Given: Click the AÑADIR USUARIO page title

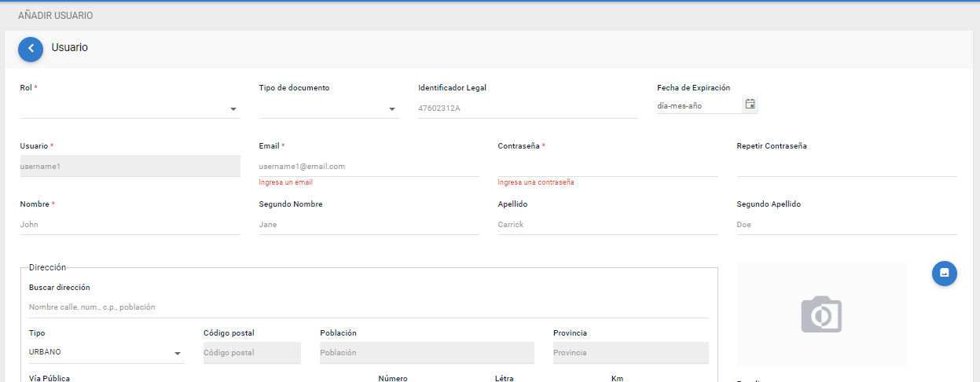Looking at the screenshot, I should [x=56, y=16].
